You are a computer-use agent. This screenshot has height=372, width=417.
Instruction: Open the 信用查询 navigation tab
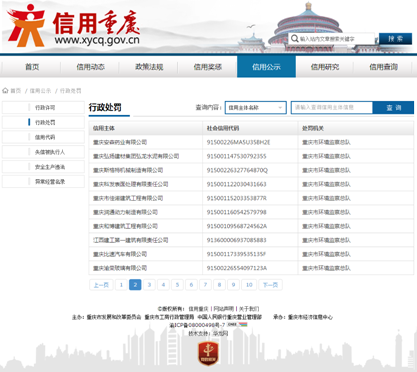tap(383, 67)
